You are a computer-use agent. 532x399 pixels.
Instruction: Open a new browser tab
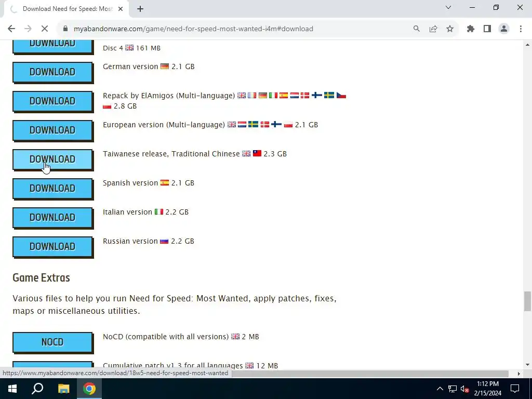click(140, 9)
